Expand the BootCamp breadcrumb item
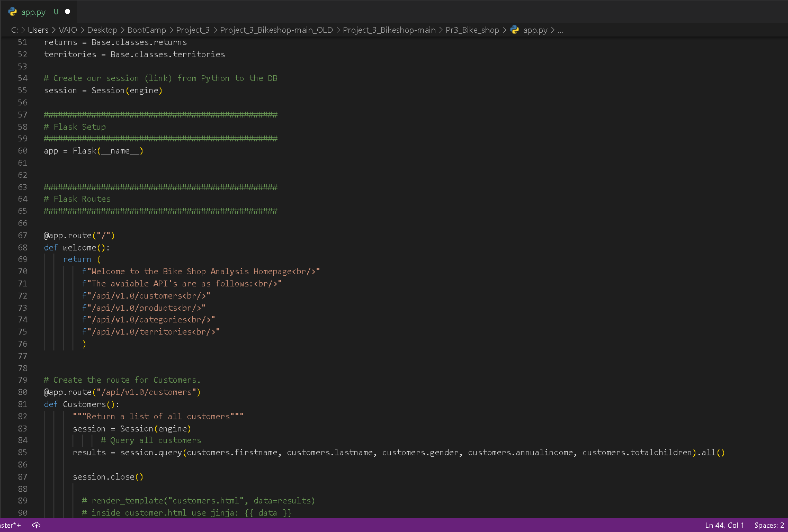The width and height of the screenshot is (788, 532). 147,30
